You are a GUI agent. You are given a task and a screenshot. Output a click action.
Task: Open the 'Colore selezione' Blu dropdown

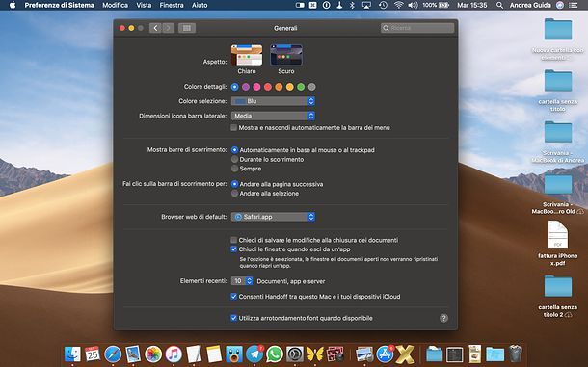273,101
